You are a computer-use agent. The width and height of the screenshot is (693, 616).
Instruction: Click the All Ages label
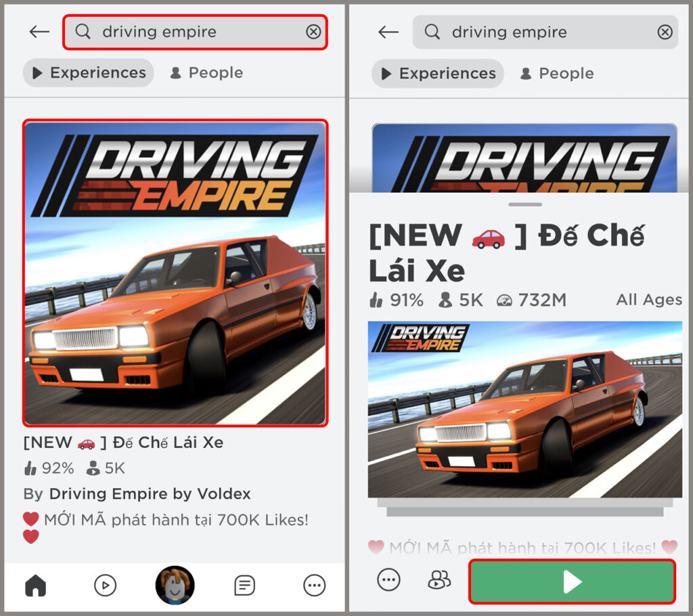(x=649, y=300)
